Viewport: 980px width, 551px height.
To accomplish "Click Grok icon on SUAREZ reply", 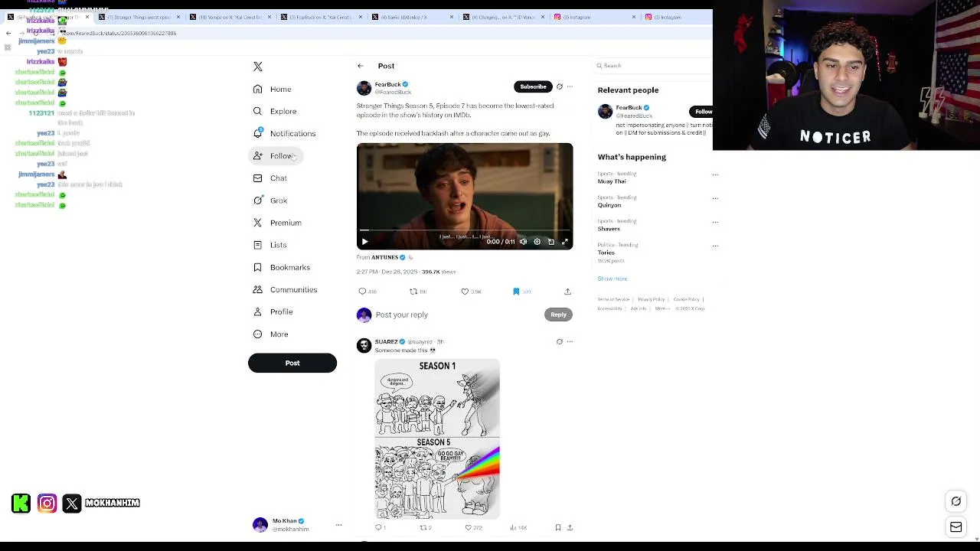I will pos(559,342).
